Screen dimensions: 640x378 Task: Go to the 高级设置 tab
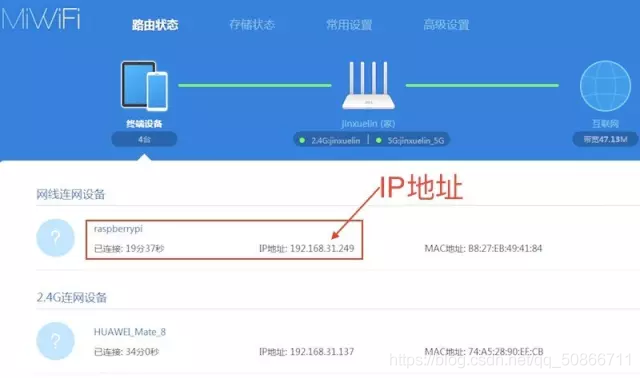coord(446,25)
